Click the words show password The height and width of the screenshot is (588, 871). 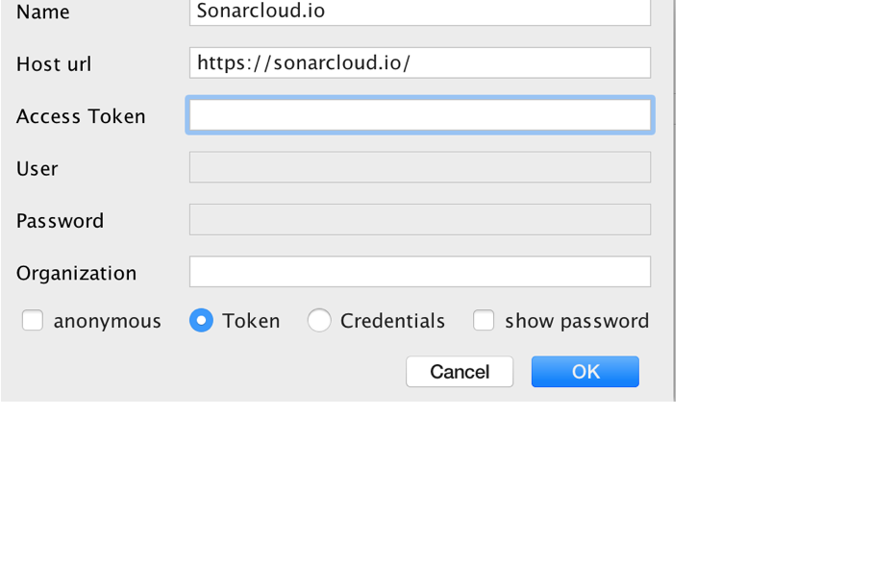coord(577,321)
